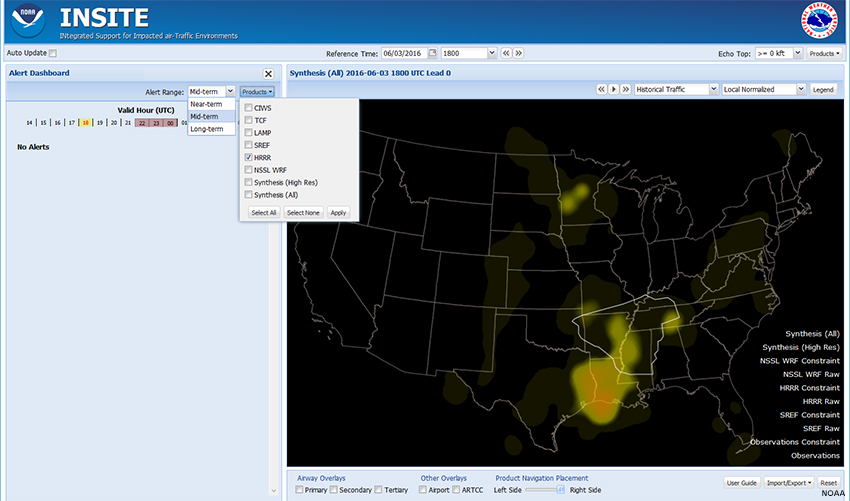Click Select All products button
Viewport: 850px width, 501px height.
(264, 213)
